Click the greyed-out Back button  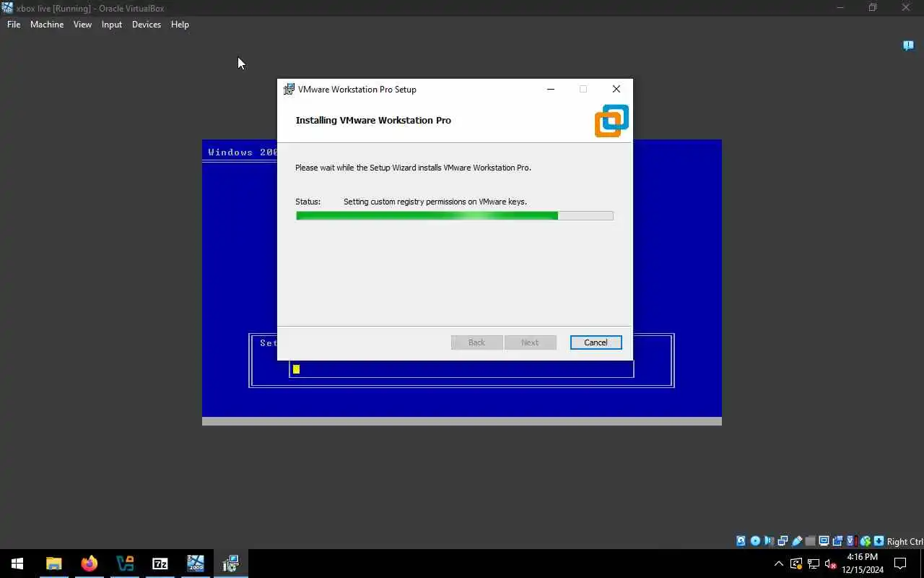pos(476,342)
